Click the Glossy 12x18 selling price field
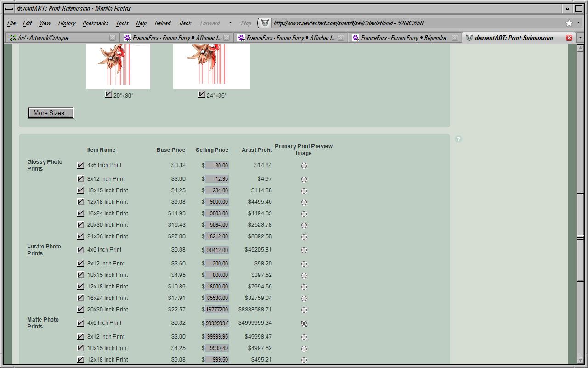This screenshot has height=368, width=588. (216, 202)
